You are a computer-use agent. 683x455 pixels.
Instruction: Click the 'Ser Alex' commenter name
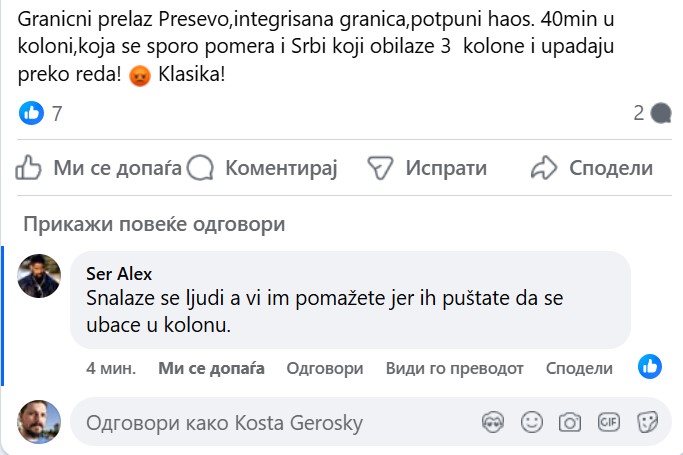pos(120,274)
